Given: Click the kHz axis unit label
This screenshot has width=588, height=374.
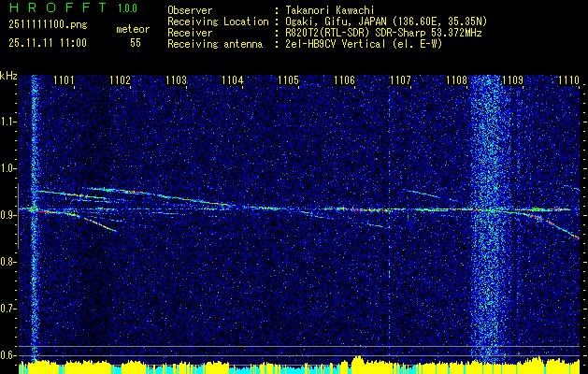Looking at the screenshot, I should click(8, 76).
